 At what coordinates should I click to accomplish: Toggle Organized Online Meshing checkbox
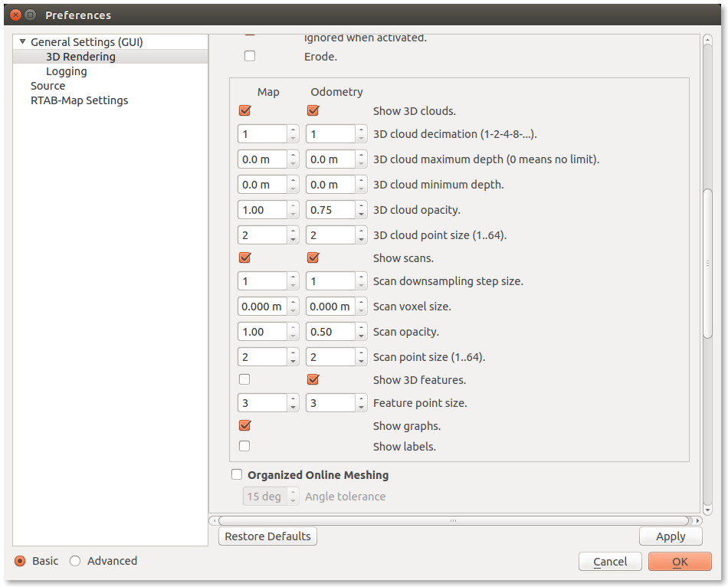click(237, 475)
